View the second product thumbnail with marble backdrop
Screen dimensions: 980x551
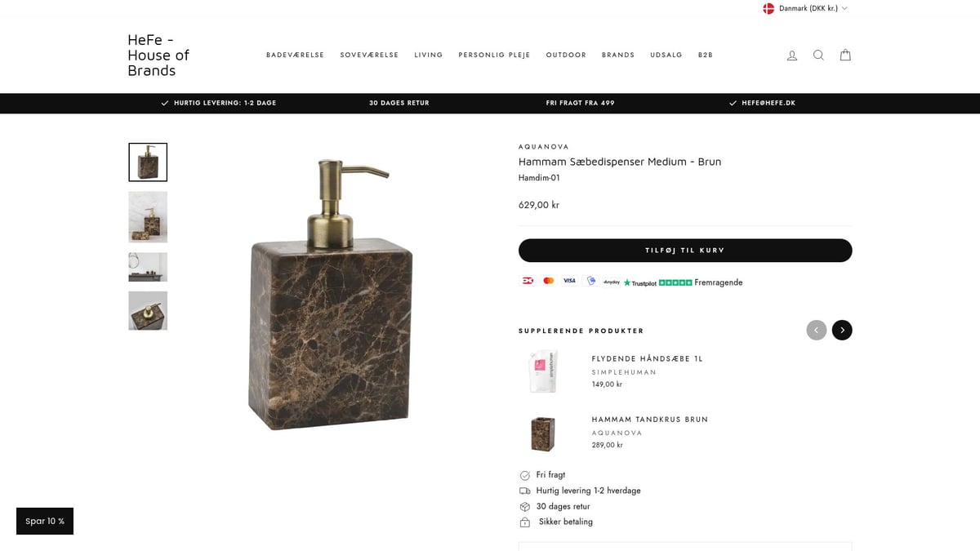[x=148, y=217]
